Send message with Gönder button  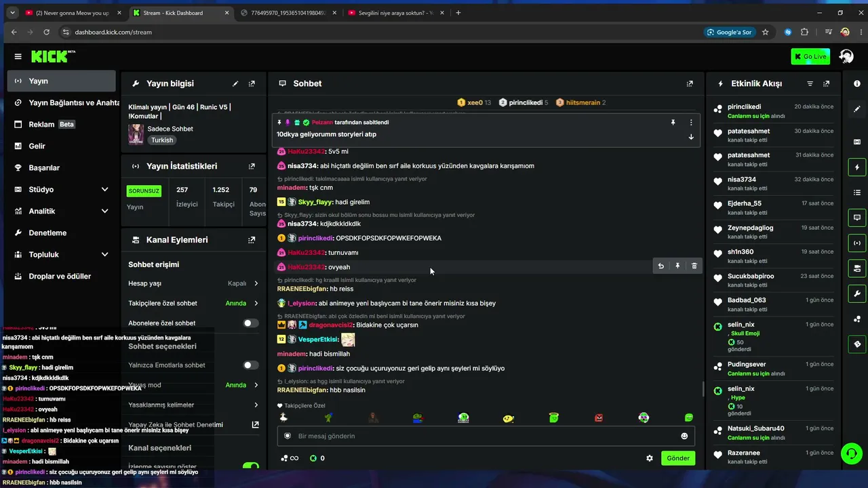pos(678,458)
